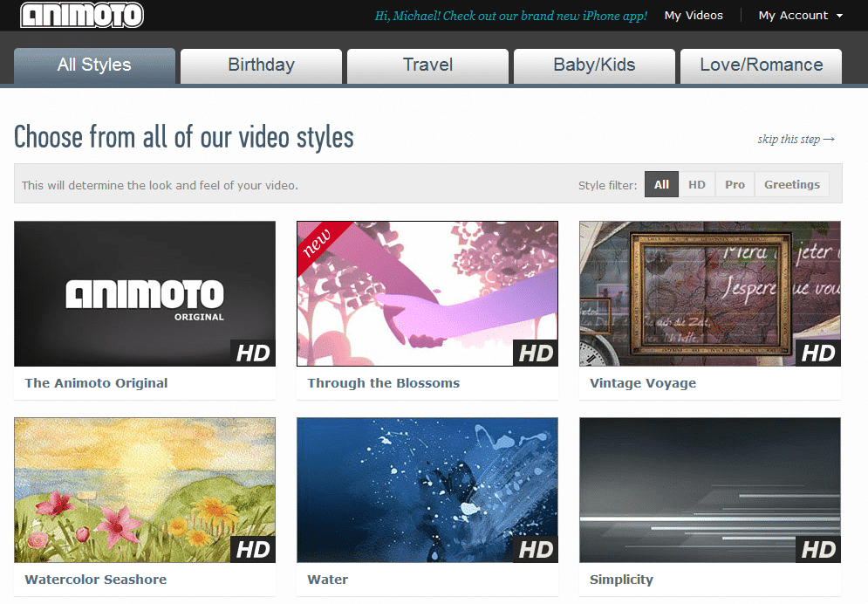
Task: Select the Vintage Voyage thumbnail
Action: click(710, 293)
